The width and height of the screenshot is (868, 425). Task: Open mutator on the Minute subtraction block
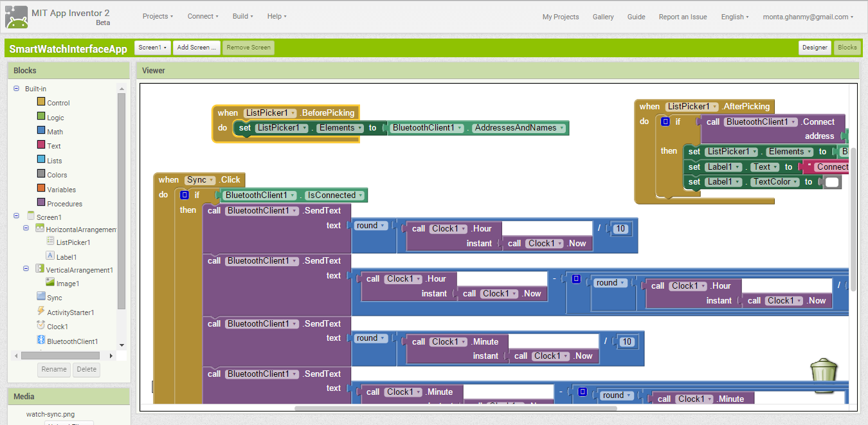583,392
